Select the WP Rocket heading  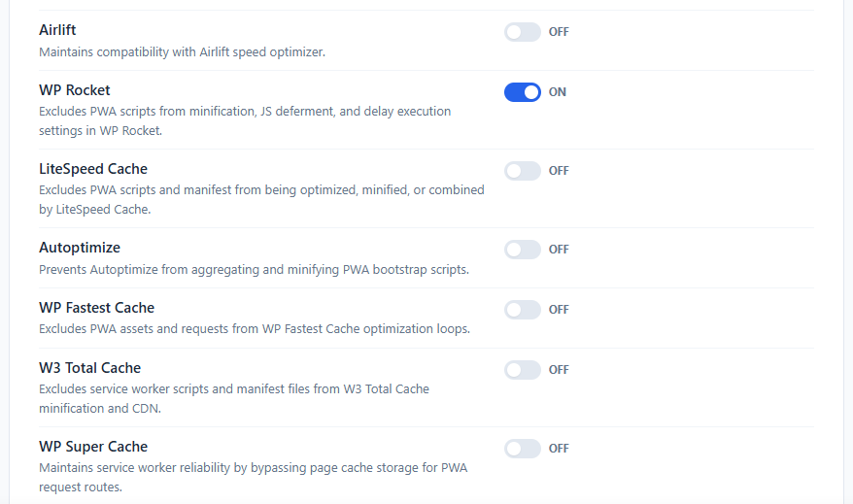75,90
